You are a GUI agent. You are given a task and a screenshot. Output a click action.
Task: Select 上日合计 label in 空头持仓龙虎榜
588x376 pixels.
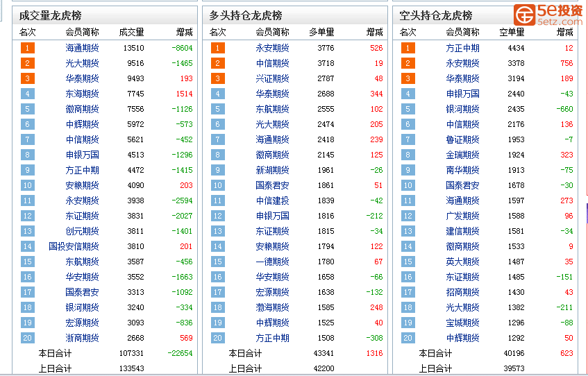tap(435, 368)
